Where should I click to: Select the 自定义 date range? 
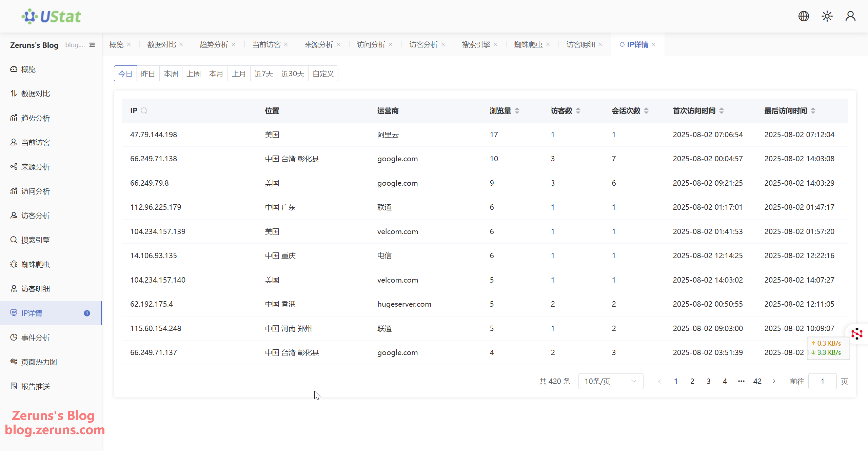click(323, 74)
